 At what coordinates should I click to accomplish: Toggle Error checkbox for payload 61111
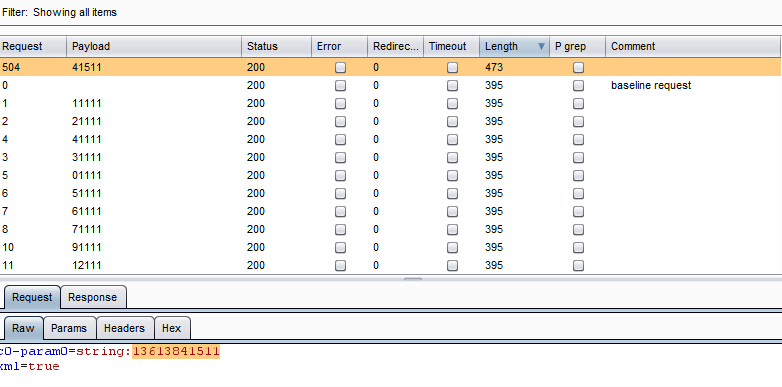coord(340,211)
